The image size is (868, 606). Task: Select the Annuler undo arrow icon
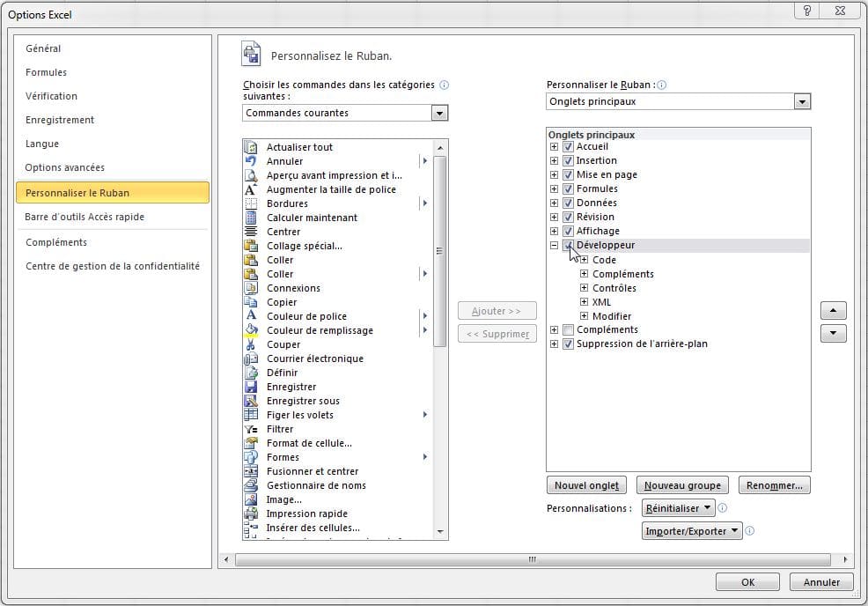click(x=251, y=161)
